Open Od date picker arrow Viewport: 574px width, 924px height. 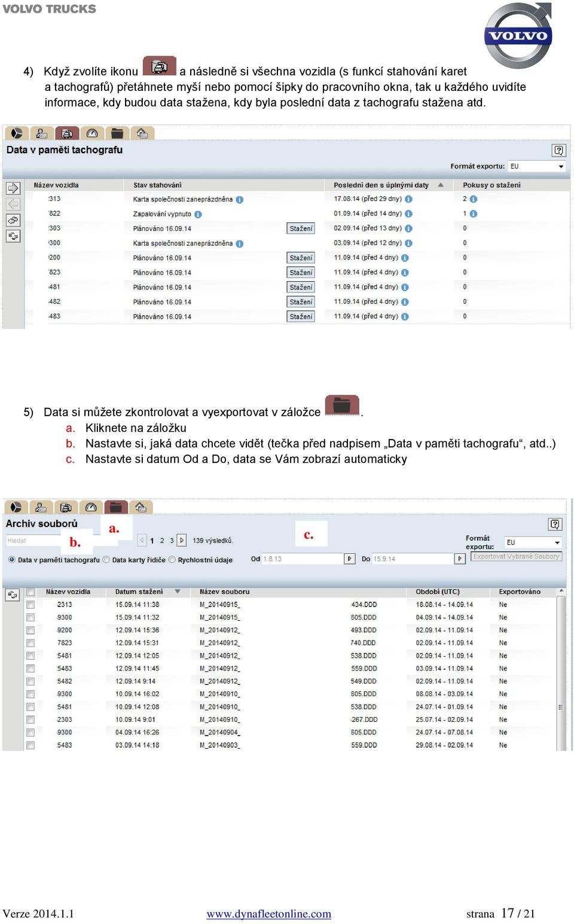[350, 559]
